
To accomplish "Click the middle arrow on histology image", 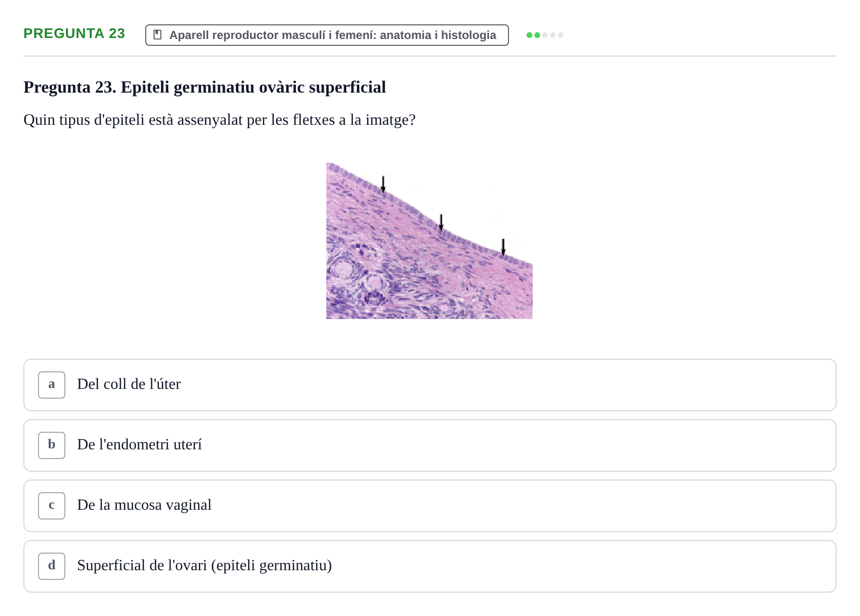I will pos(441,222).
